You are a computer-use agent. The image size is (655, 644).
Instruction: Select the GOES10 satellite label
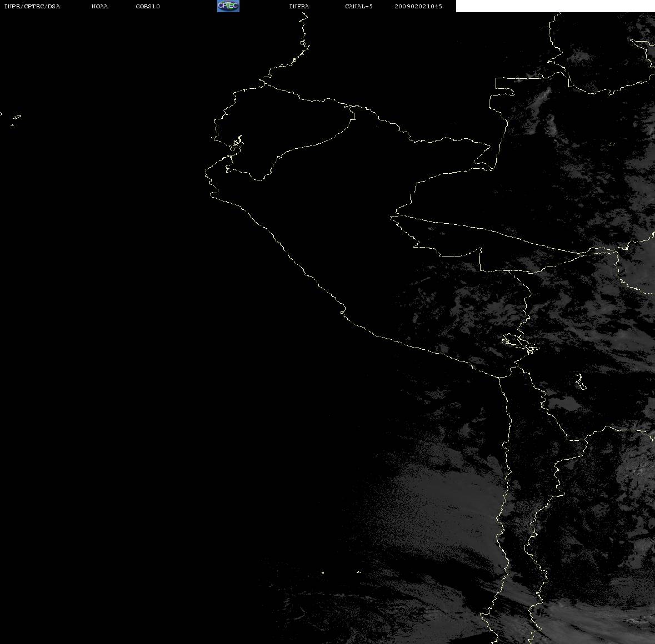click(148, 6)
